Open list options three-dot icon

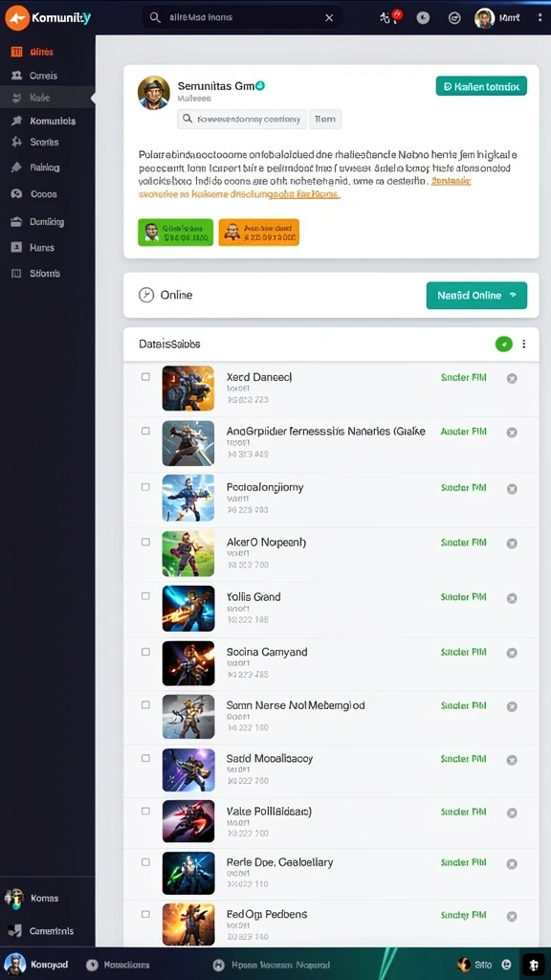523,344
